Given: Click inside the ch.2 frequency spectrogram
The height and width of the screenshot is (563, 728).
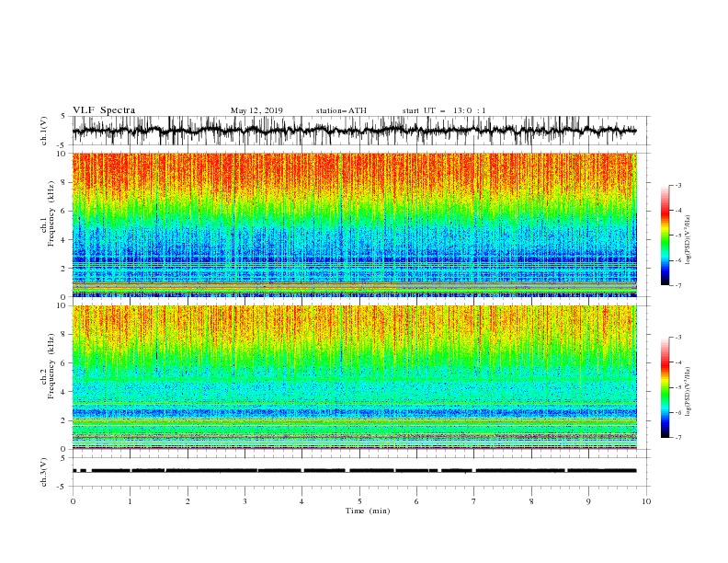Looking at the screenshot, I should [355, 377].
